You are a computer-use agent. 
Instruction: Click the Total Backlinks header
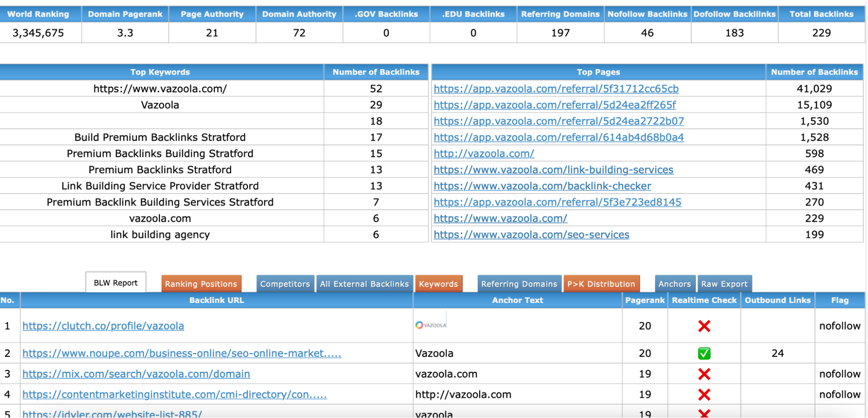(x=822, y=14)
